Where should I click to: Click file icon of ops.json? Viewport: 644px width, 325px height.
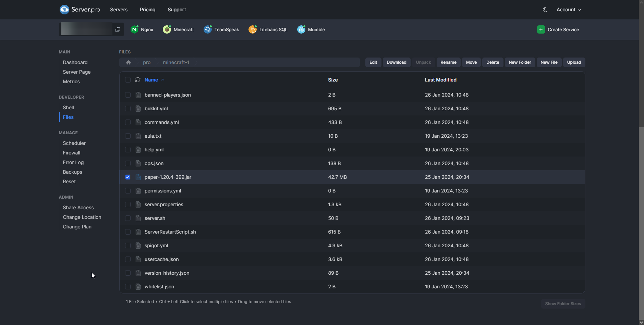[138, 163]
